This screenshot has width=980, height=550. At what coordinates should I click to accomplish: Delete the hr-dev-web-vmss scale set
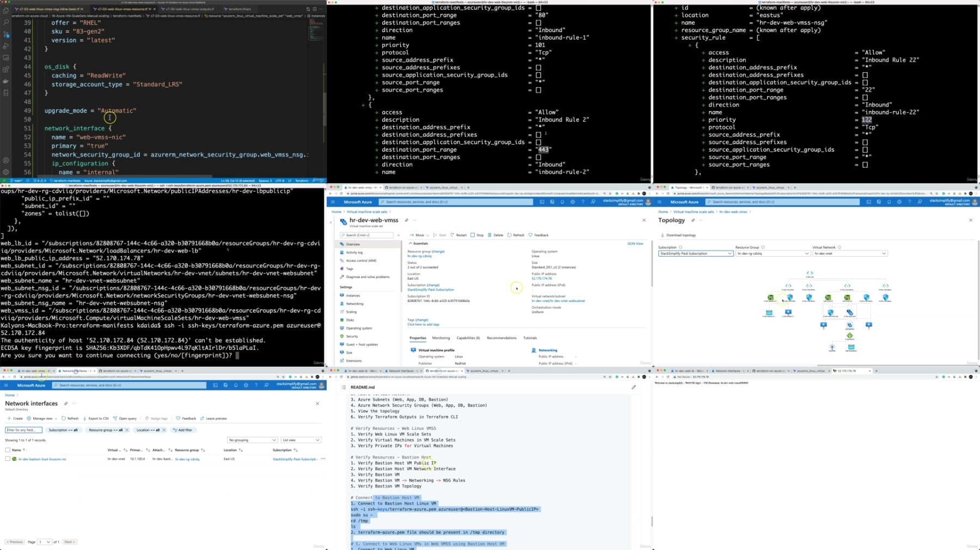pyautogui.click(x=495, y=235)
